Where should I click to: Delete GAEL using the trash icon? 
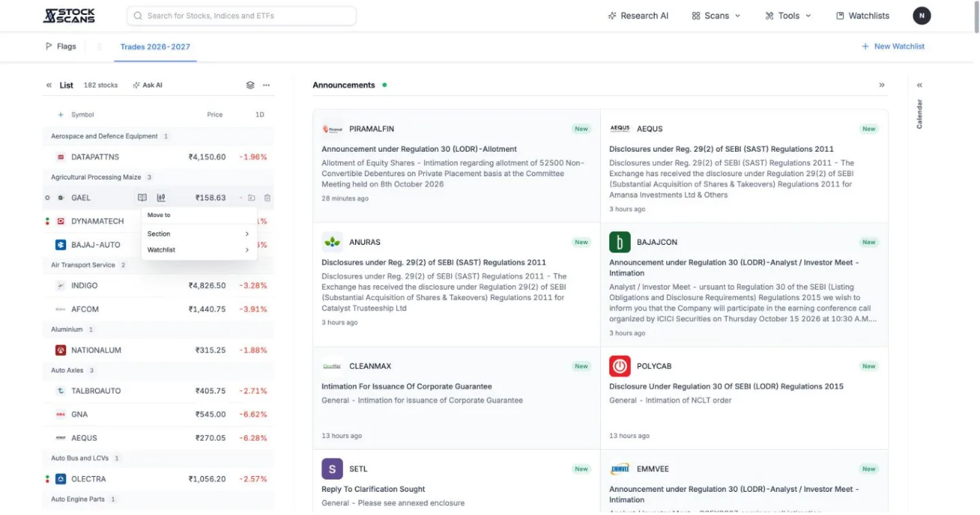tap(267, 198)
